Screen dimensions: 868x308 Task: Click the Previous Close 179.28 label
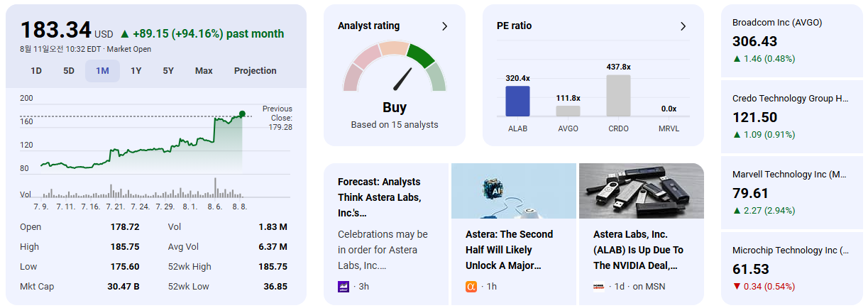pyautogui.click(x=278, y=118)
